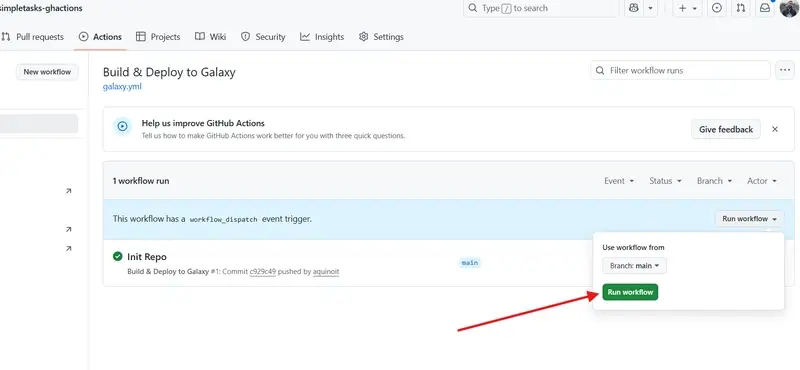Click the green success check icon
The width and height of the screenshot is (800, 370).
click(118, 256)
